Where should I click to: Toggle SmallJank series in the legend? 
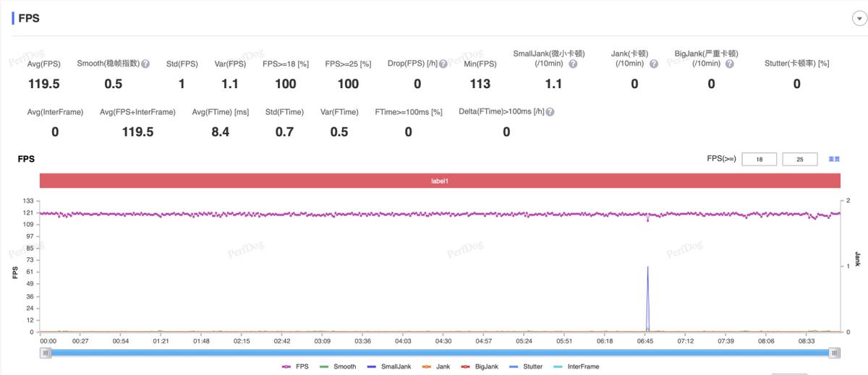[388, 366]
